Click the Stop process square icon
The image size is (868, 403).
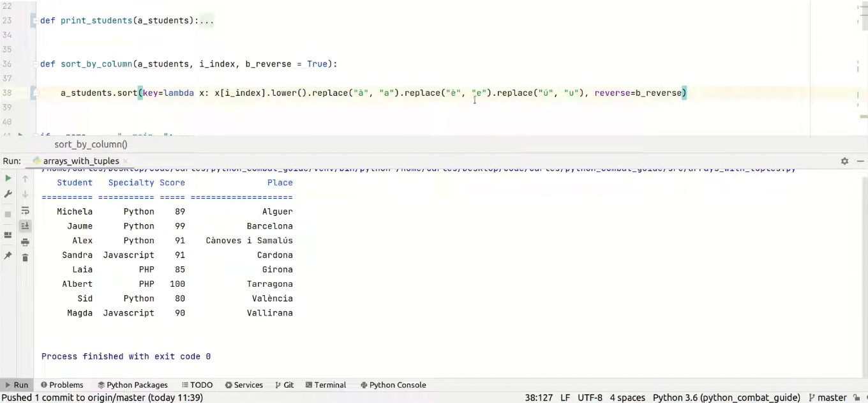[x=8, y=214]
